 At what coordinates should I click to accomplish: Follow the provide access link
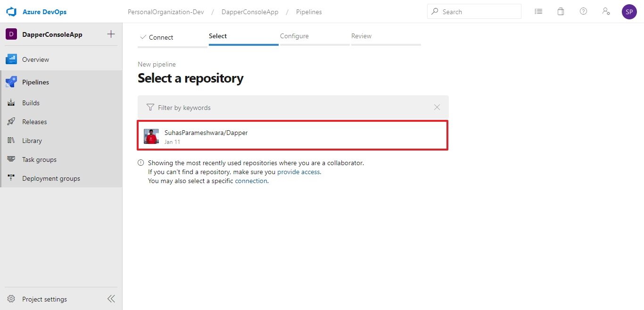coord(298,172)
